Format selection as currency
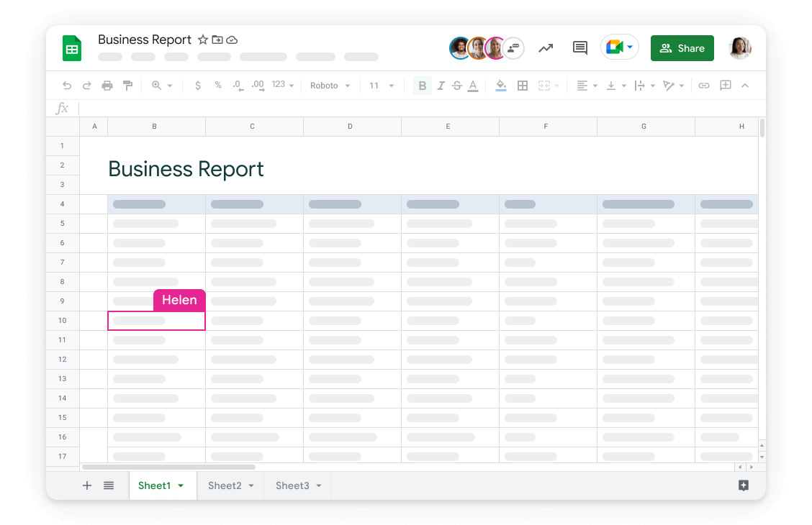The width and height of the screenshot is (812, 525). (x=197, y=85)
